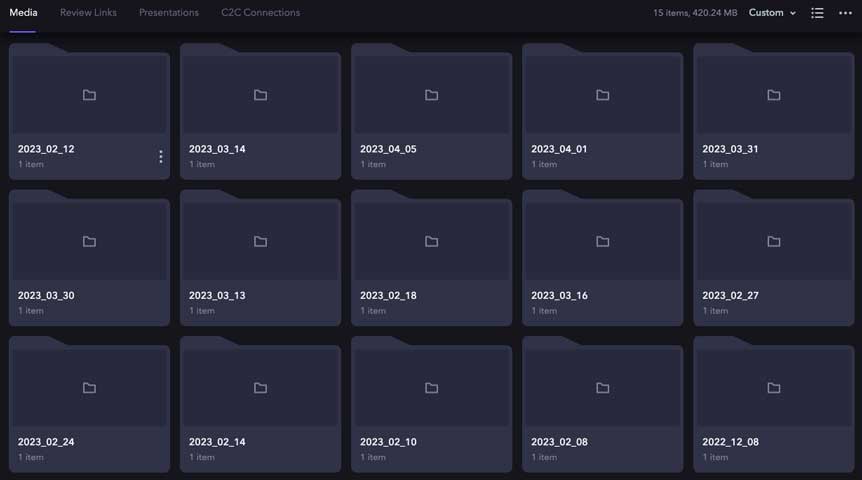This screenshot has height=480, width=862.
Task: Click folder icon of 2023_04_05
Action: click(x=431, y=95)
